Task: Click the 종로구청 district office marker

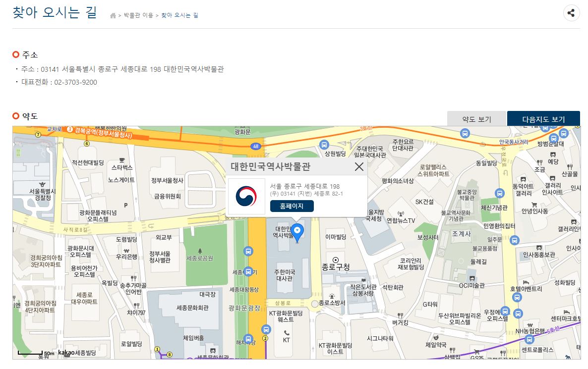Action: click(x=336, y=260)
